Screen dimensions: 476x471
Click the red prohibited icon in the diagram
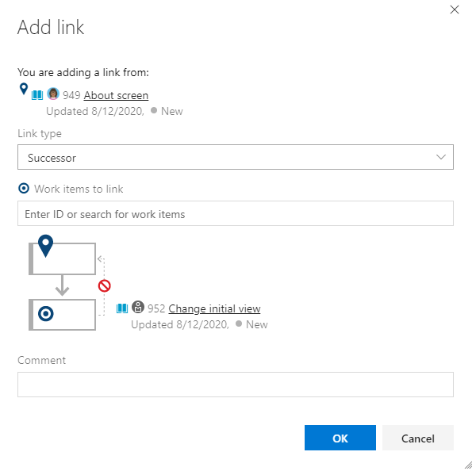[x=104, y=285]
